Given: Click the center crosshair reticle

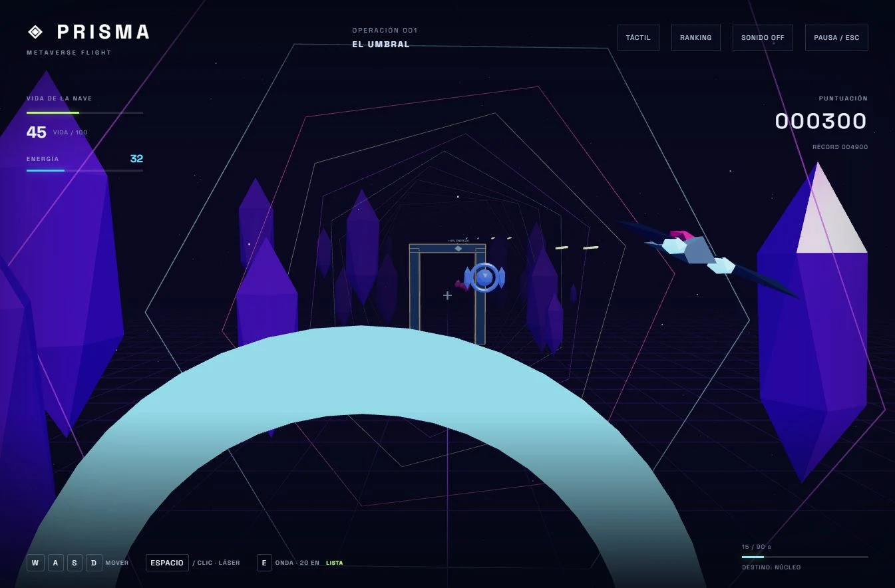Looking at the screenshot, I should [447, 295].
